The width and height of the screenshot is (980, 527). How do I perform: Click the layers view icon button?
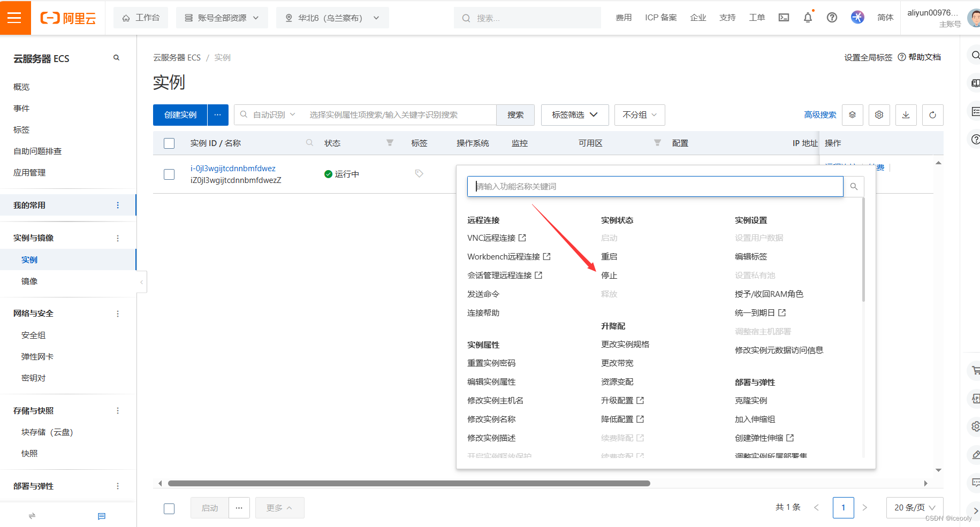pyautogui.click(x=853, y=115)
